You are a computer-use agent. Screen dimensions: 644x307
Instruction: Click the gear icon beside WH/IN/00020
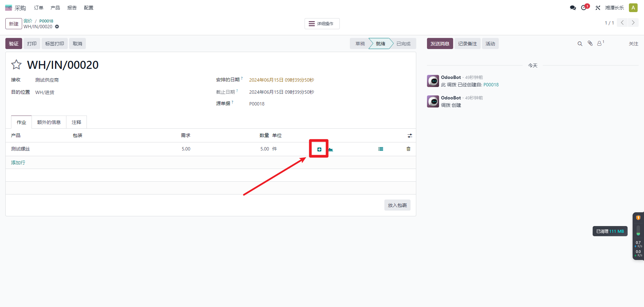[x=57, y=27]
